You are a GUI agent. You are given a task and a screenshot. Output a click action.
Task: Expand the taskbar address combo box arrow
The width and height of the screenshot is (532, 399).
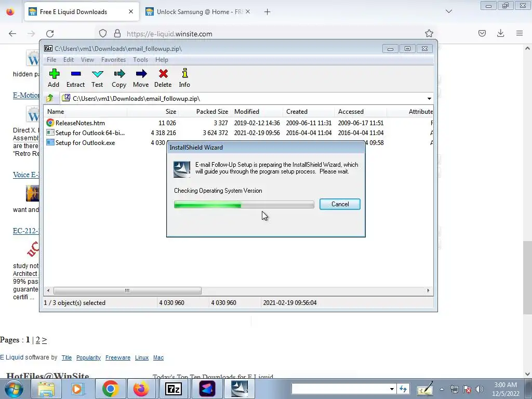click(x=392, y=389)
